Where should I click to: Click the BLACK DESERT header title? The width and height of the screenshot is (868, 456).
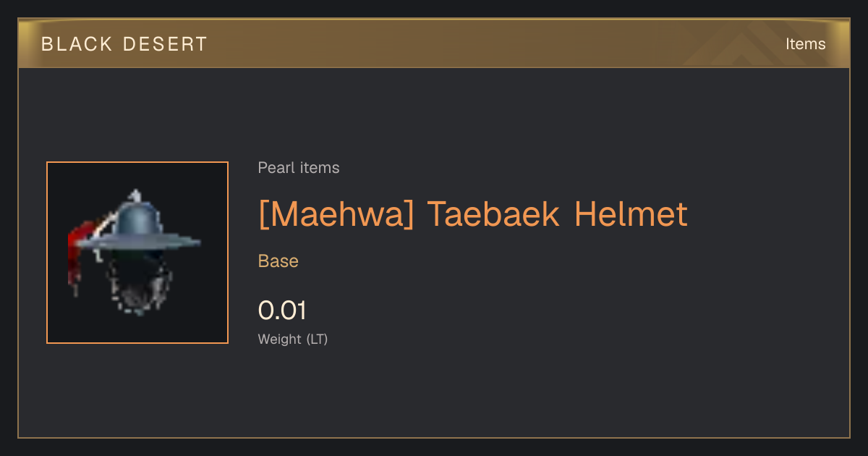[124, 44]
